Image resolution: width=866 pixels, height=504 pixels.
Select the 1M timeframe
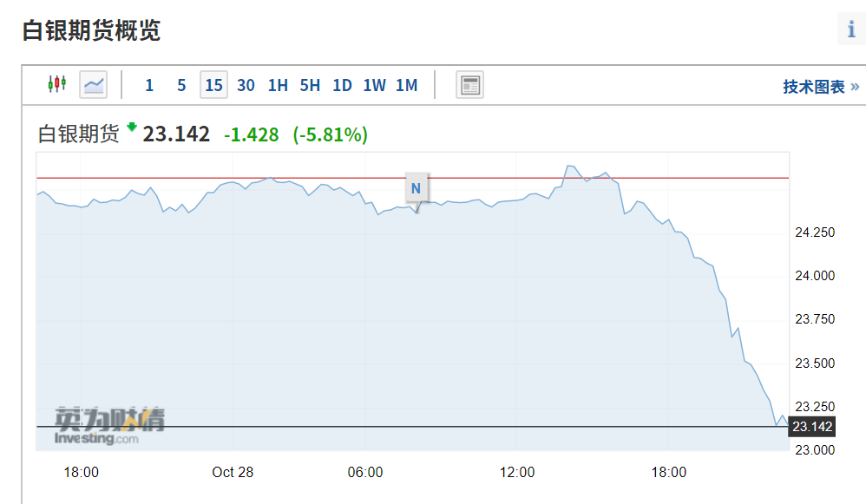pyautogui.click(x=406, y=85)
